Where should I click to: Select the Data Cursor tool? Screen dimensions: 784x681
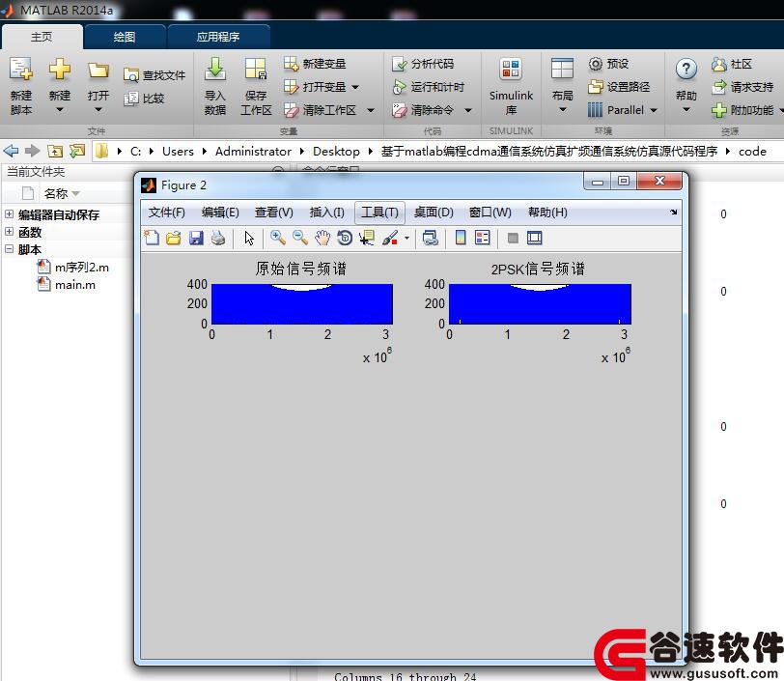click(x=367, y=239)
